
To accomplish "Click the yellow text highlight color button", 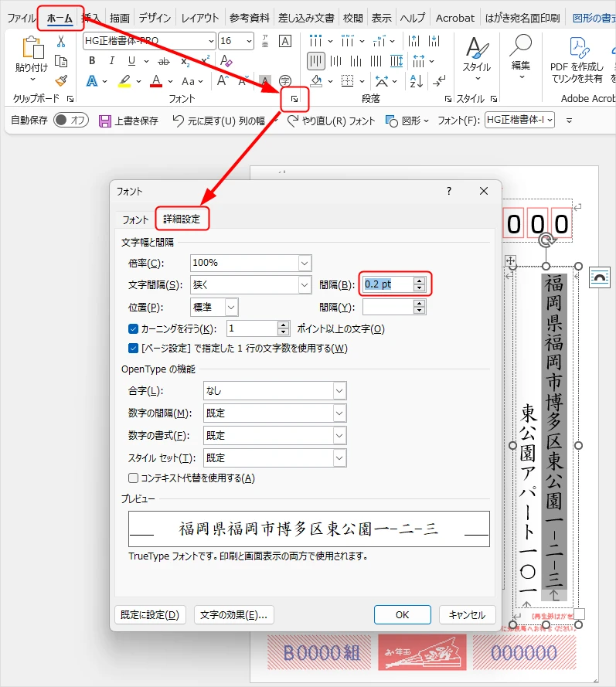I will [x=124, y=81].
